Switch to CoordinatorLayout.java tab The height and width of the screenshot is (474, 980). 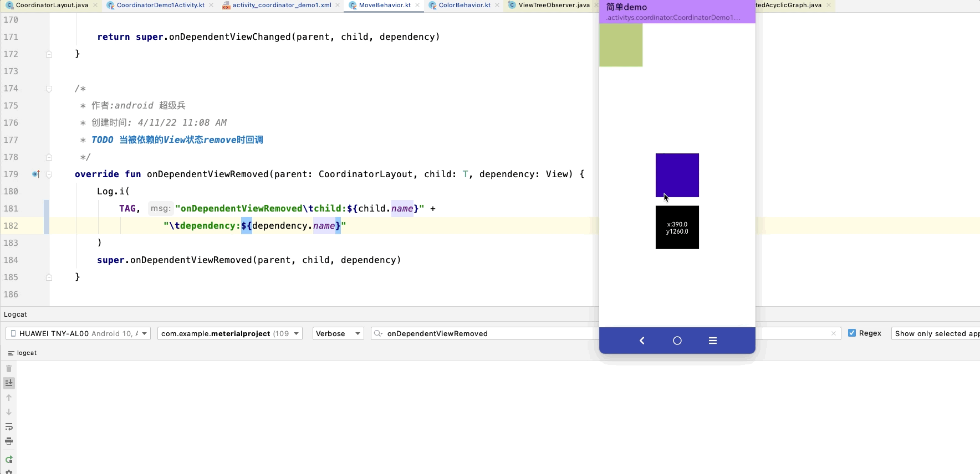pos(52,5)
